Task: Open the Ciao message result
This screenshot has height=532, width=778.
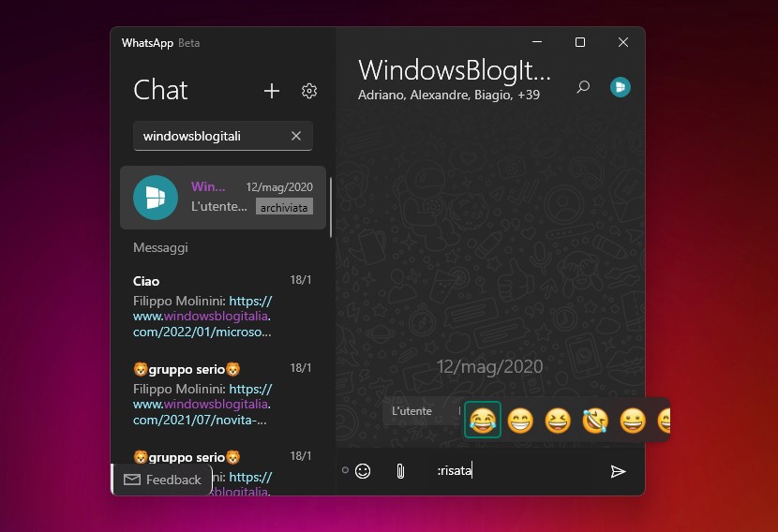Action: pos(223,307)
